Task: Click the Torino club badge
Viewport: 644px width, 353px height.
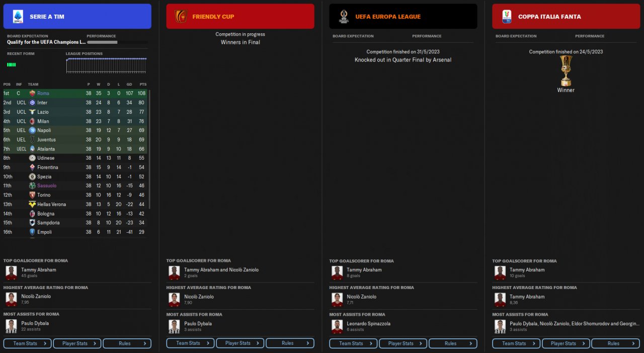Action: (32, 195)
